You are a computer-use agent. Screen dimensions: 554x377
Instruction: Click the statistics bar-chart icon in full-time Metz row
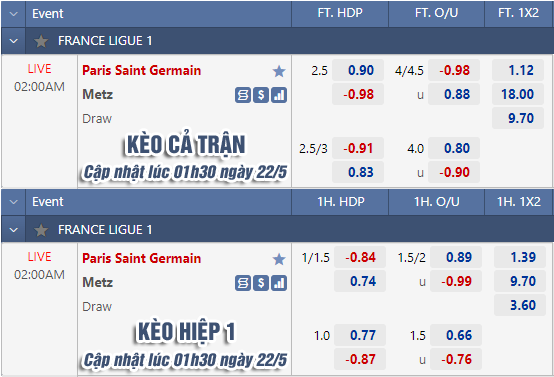(279, 95)
